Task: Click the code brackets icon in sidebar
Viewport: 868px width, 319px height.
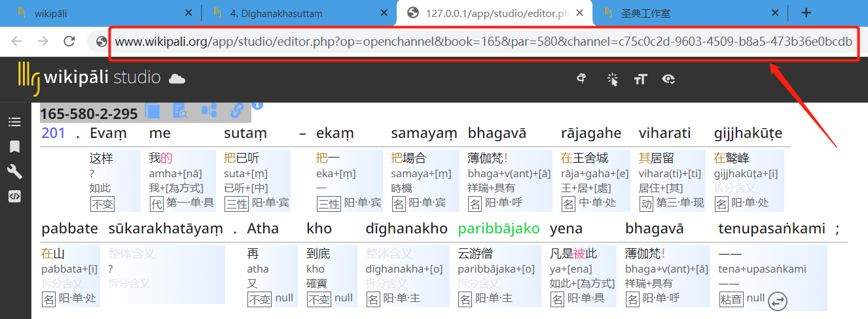Action: coord(14,196)
